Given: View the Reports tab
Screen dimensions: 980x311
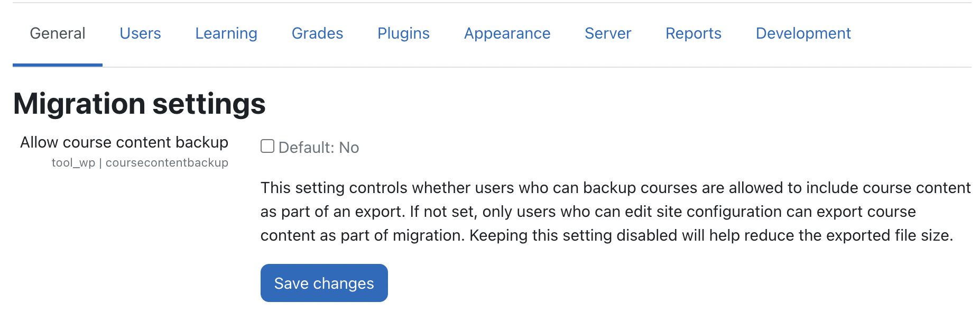Looking at the screenshot, I should point(693,33).
